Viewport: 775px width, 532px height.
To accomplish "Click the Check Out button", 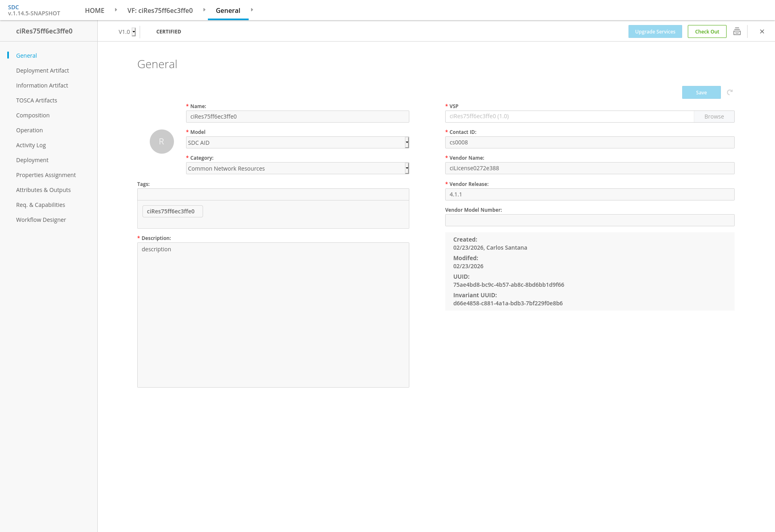I will (707, 31).
